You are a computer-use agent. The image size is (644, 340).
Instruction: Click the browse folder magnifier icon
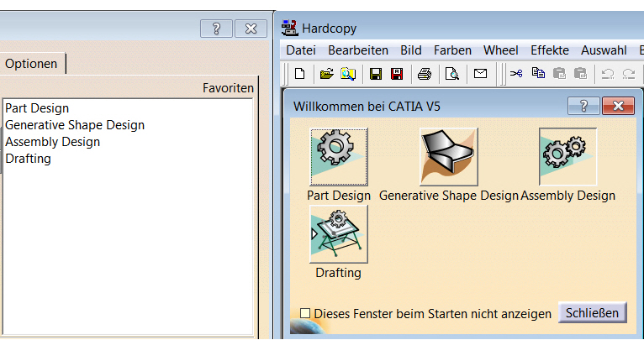[x=347, y=74]
